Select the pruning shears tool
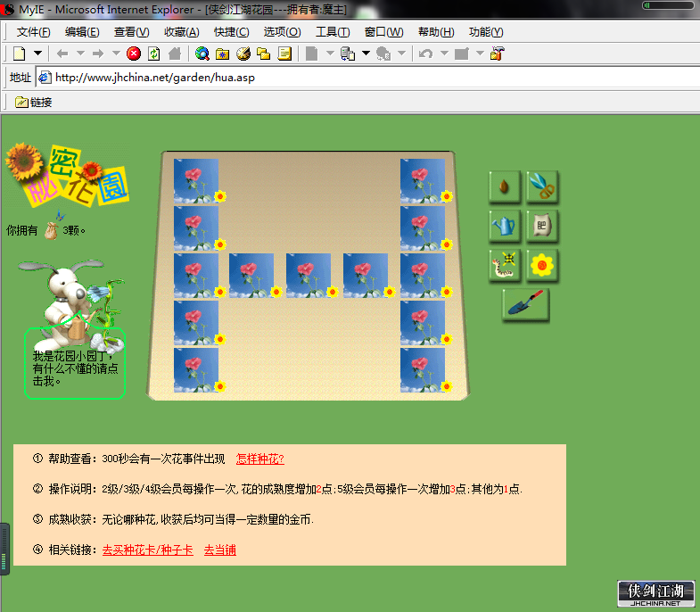The height and width of the screenshot is (612, 700). (542, 186)
